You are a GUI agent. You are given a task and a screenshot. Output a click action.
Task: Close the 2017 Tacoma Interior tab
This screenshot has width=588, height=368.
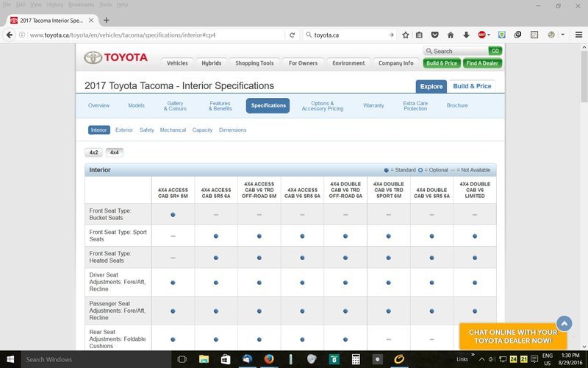pyautogui.click(x=91, y=21)
